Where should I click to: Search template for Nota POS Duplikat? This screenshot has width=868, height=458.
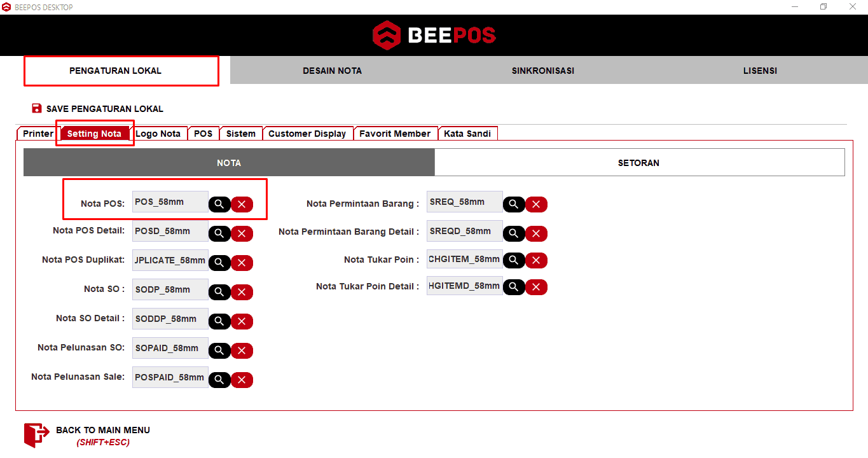click(219, 263)
